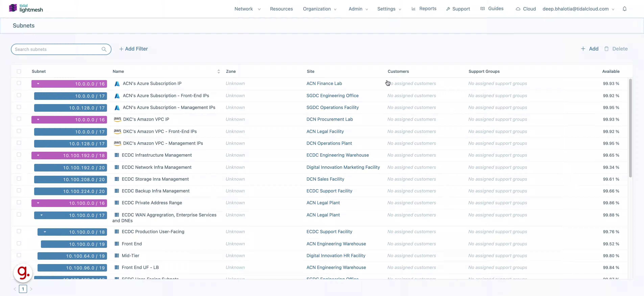Click the 10.100.208.0 / 20 subnet bar

(x=70, y=180)
